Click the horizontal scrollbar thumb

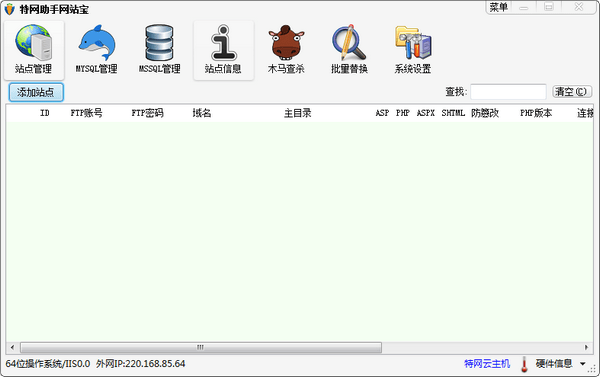(x=201, y=348)
